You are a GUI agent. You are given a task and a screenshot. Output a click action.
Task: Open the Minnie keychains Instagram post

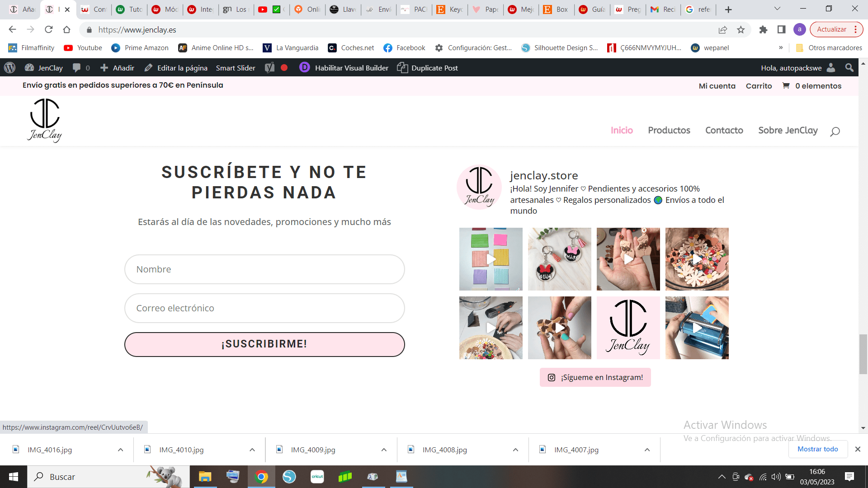pos(560,259)
